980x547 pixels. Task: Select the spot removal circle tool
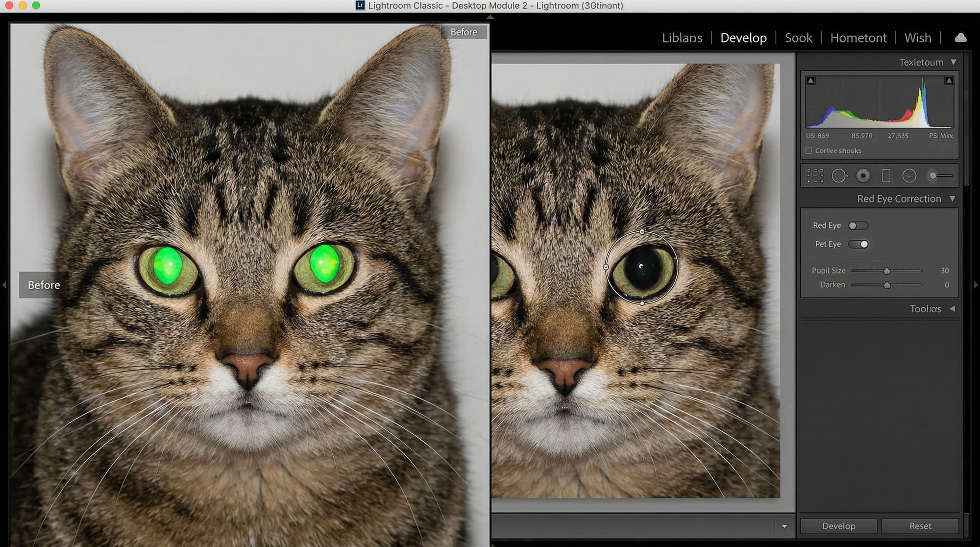(x=839, y=175)
